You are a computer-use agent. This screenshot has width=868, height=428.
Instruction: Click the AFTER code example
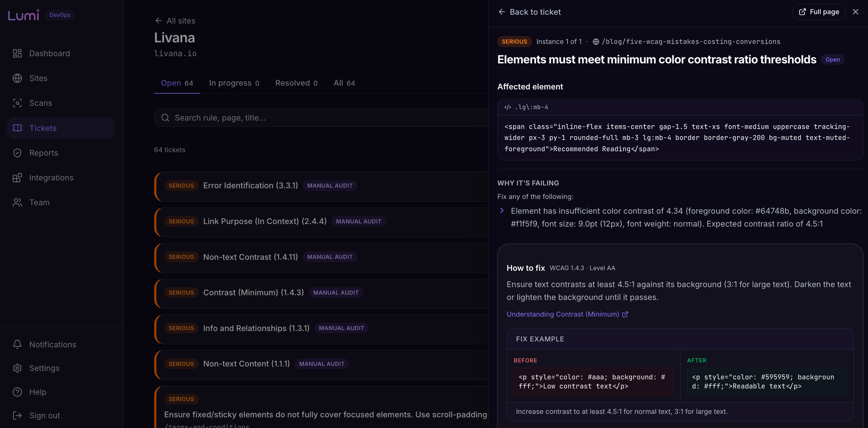(767, 382)
